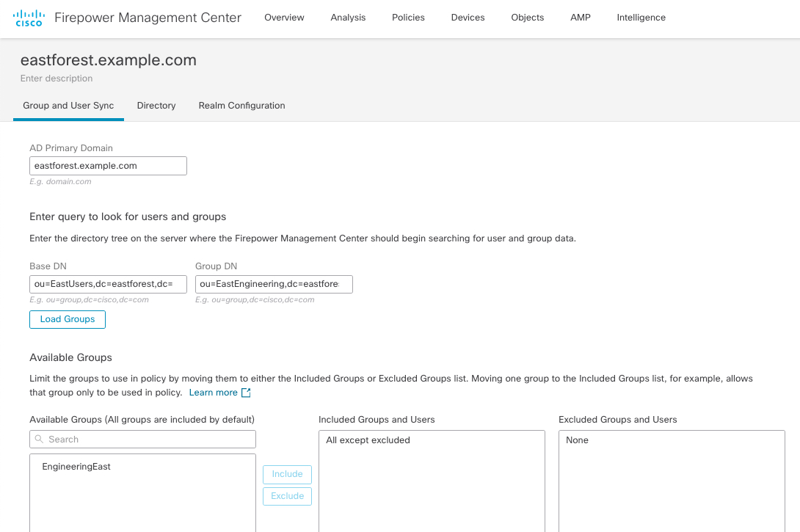Viewport: 800px width, 532px height.
Task: Select the Group and User Sync tab
Action: 68,106
